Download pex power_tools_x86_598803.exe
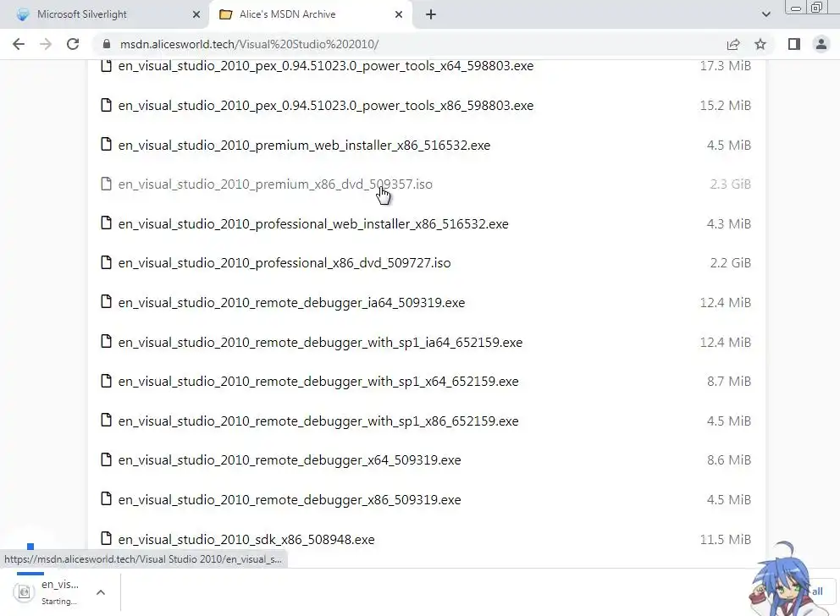The height and width of the screenshot is (616, 840). [326, 106]
